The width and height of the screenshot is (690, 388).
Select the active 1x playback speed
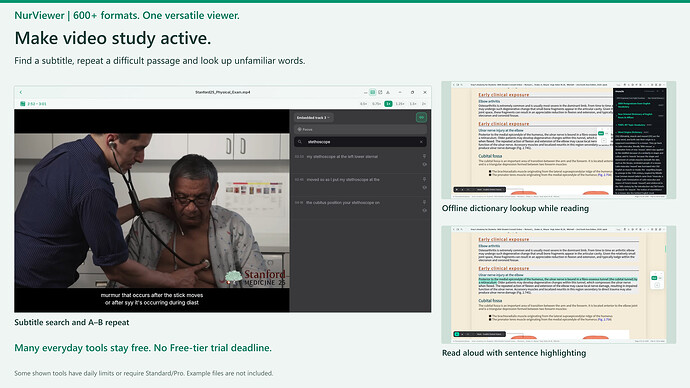point(388,104)
